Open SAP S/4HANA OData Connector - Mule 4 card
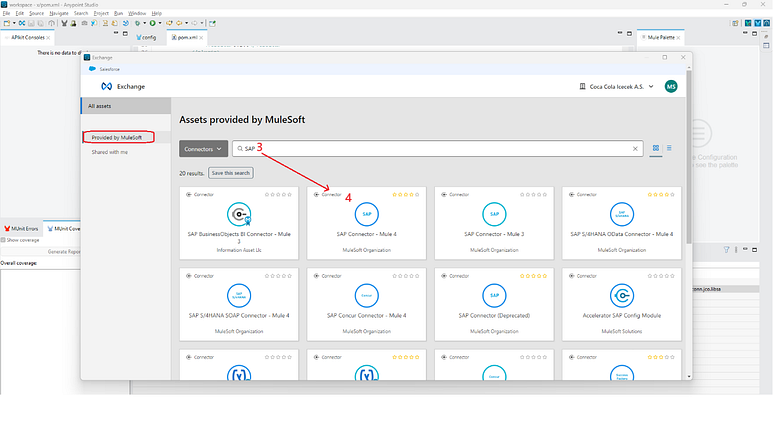 pos(622,223)
